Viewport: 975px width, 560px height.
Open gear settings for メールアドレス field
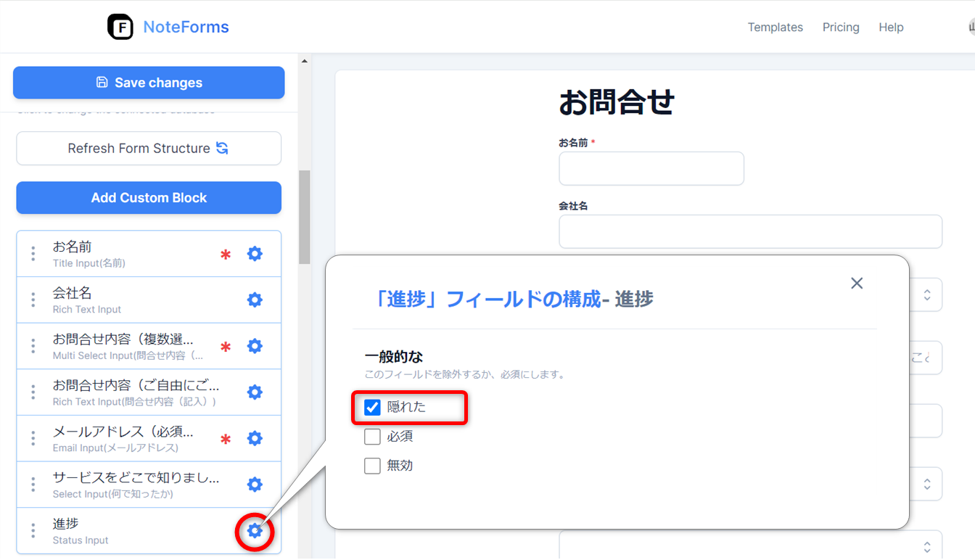click(x=255, y=438)
